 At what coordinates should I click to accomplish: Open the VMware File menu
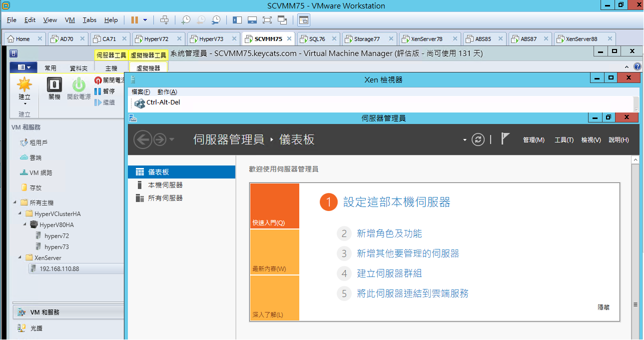[x=12, y=20]
